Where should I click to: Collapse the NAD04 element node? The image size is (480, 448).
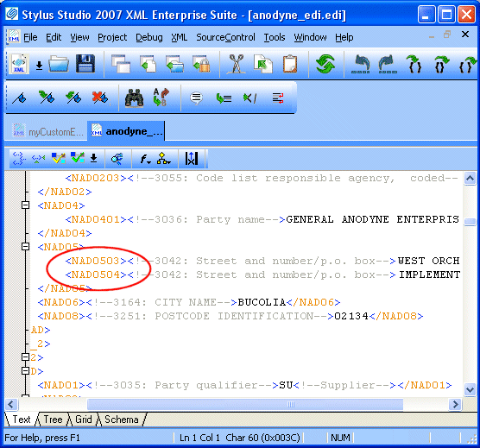(x=26, y=205)
